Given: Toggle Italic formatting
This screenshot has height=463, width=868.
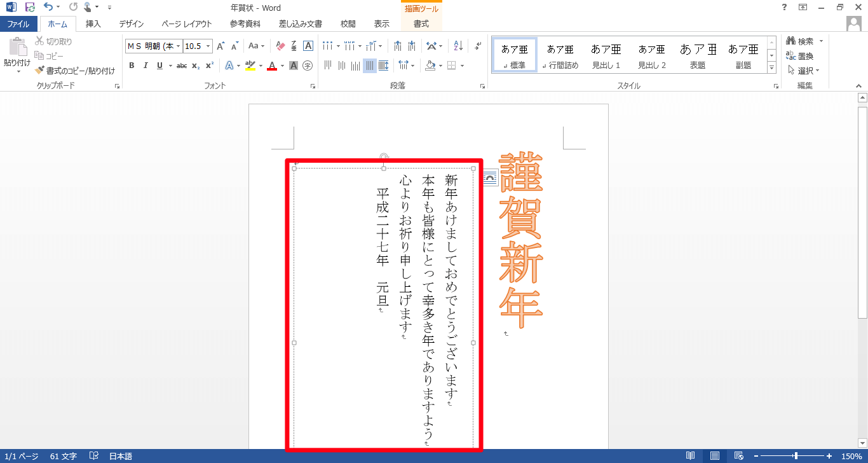Looking at the screenshot, I should (x=146, y=66).
